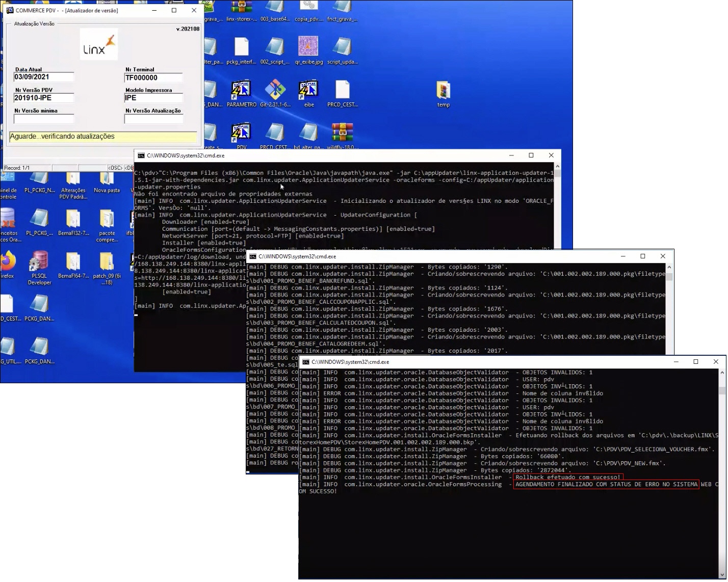Click the empty Nr Versão mínima field
This screenshot has width=728, height=582.
point(44,119)
